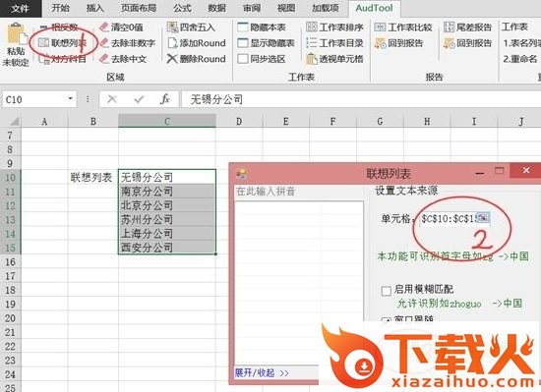Switch to the 加载项 tab

pyautogui.click(x=326, y=8)
